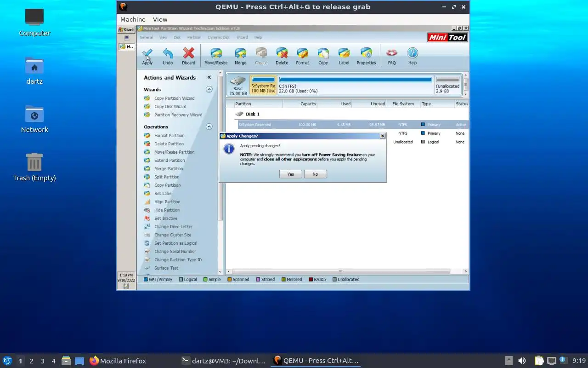Select the S:System Reserved partition block
The height and width of the screenshot is (368, 588).
[263, 86]
